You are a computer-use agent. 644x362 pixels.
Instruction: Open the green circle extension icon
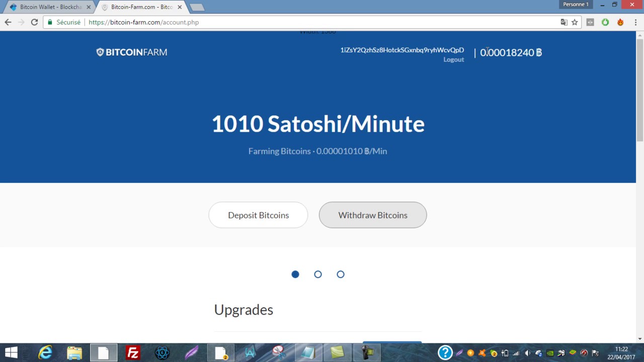[605, 22]
